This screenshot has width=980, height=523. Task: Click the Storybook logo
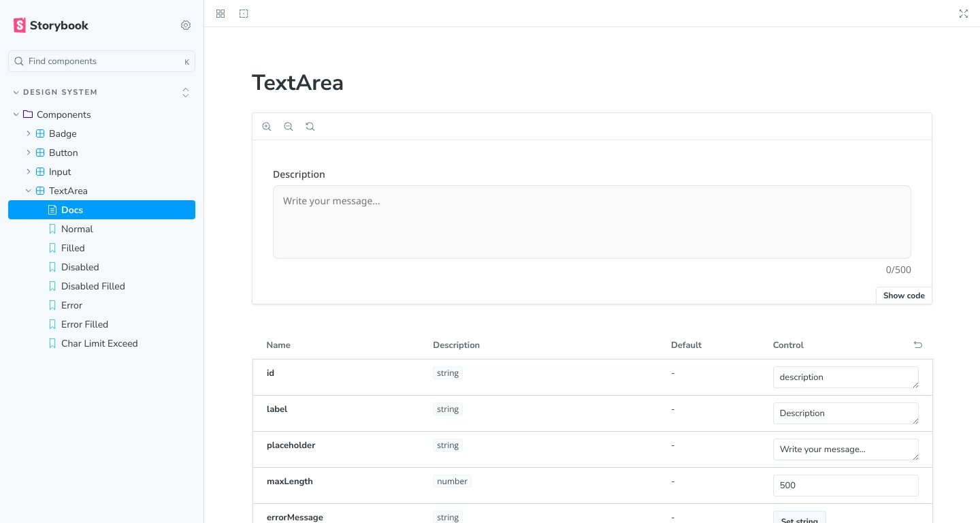(x=51, y=25)
